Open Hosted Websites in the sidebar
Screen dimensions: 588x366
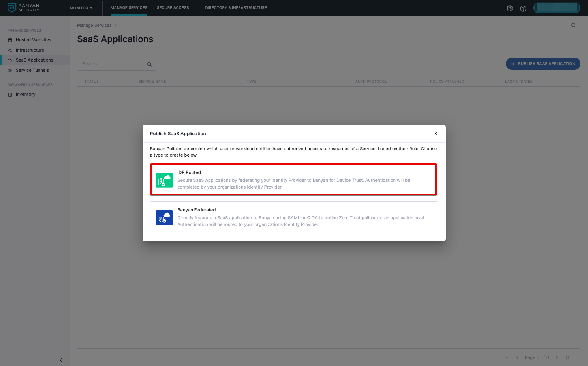click(34, 40)
